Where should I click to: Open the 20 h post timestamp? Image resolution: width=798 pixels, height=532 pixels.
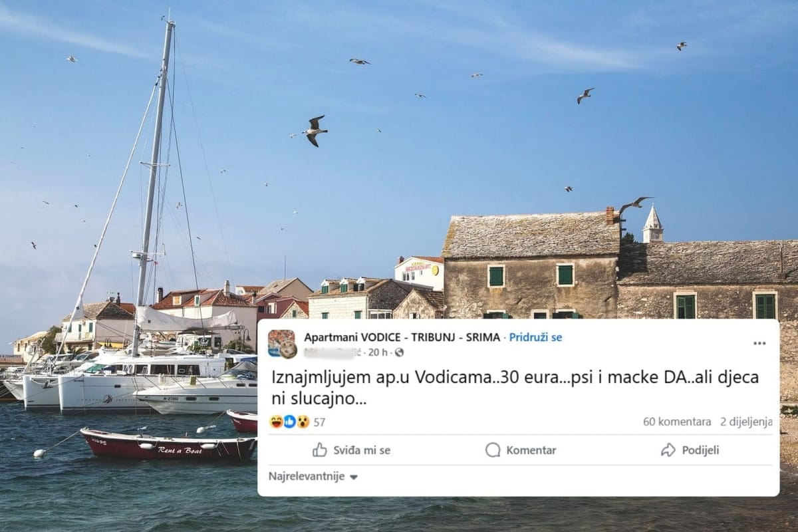point(378,352)
